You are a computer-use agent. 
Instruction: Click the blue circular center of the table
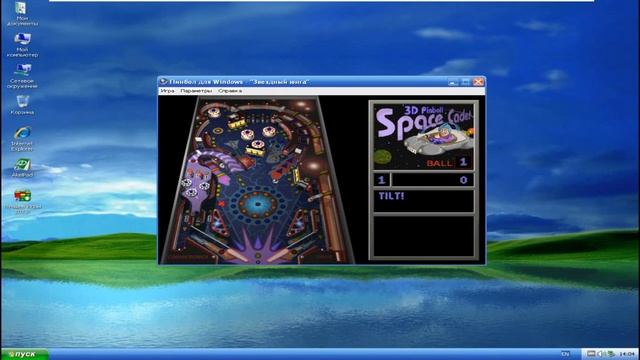(257, 203)
